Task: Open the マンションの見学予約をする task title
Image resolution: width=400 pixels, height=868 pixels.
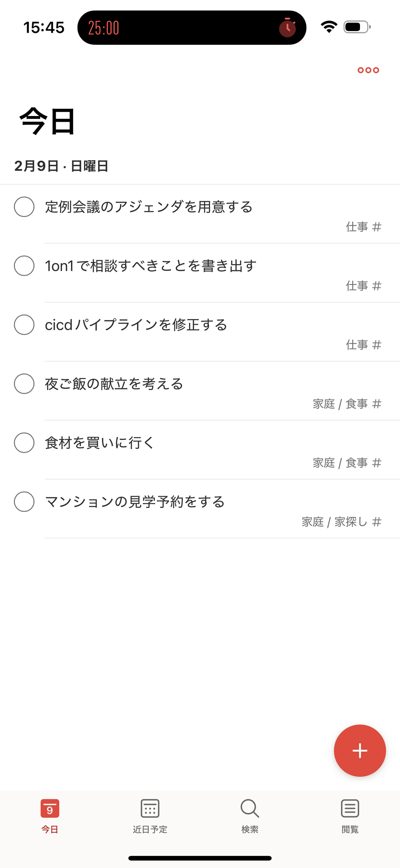Action: click(135, 502)
